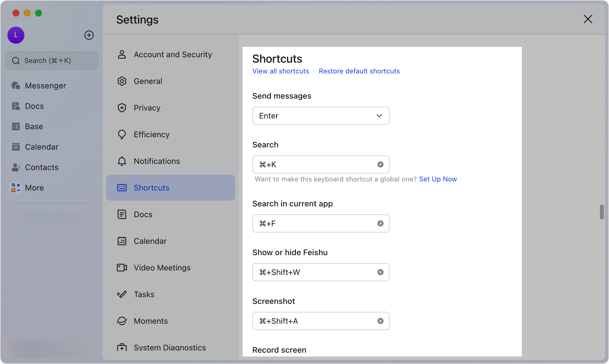This screenshot has width=609, height=364.
Task: Select the Privacy settings icon
Action: 122,108
